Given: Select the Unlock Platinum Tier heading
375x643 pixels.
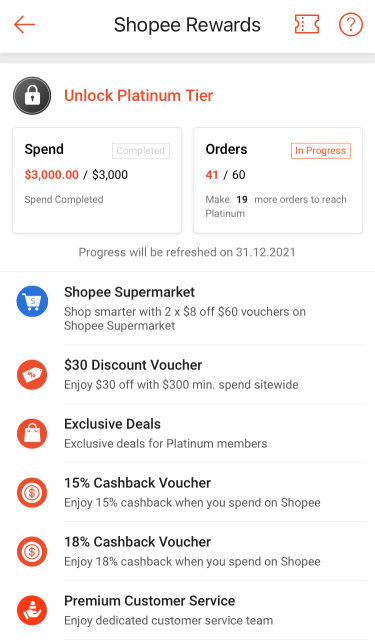Looking at the screenshot, I should pos(139,96).
